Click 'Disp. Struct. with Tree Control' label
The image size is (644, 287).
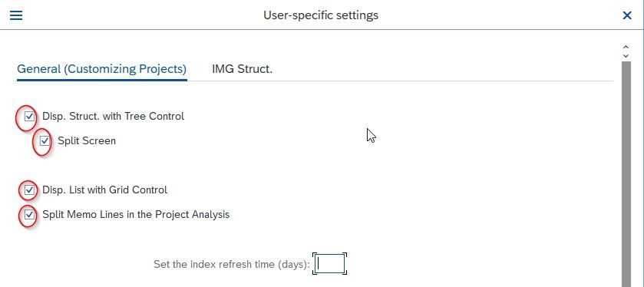tap(114, 116)
